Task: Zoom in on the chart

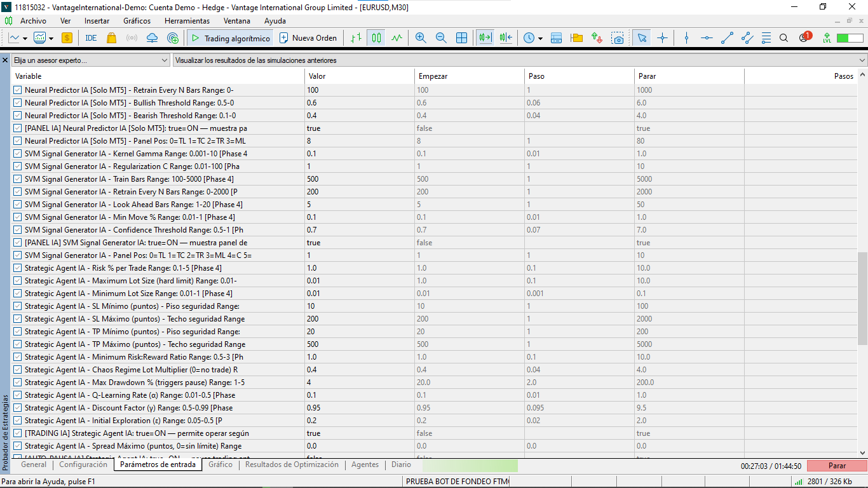Action: tap(421, 38)
